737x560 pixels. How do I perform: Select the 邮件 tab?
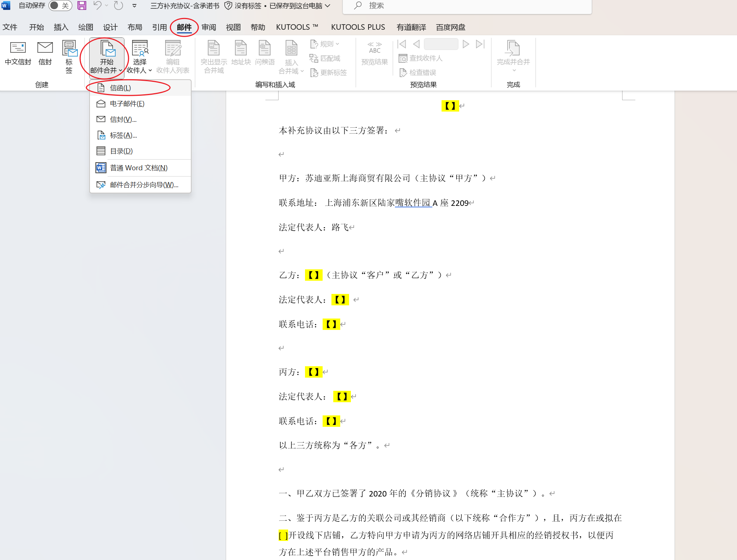pyautogui.click(x=184, y=27)
